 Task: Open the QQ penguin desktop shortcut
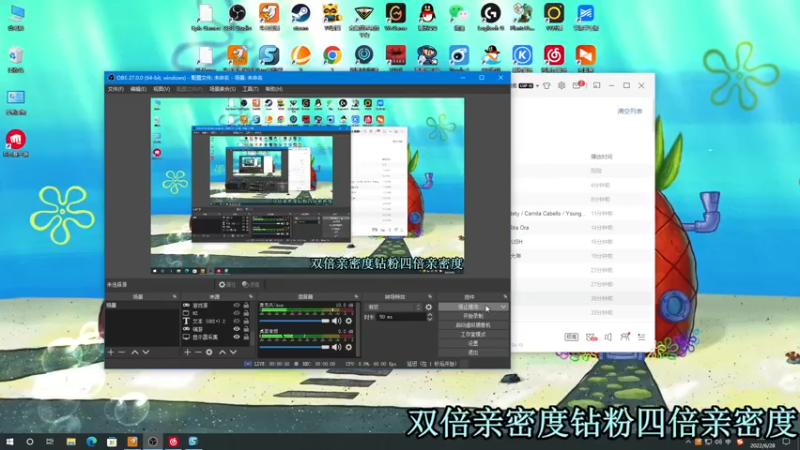[427, 17]
